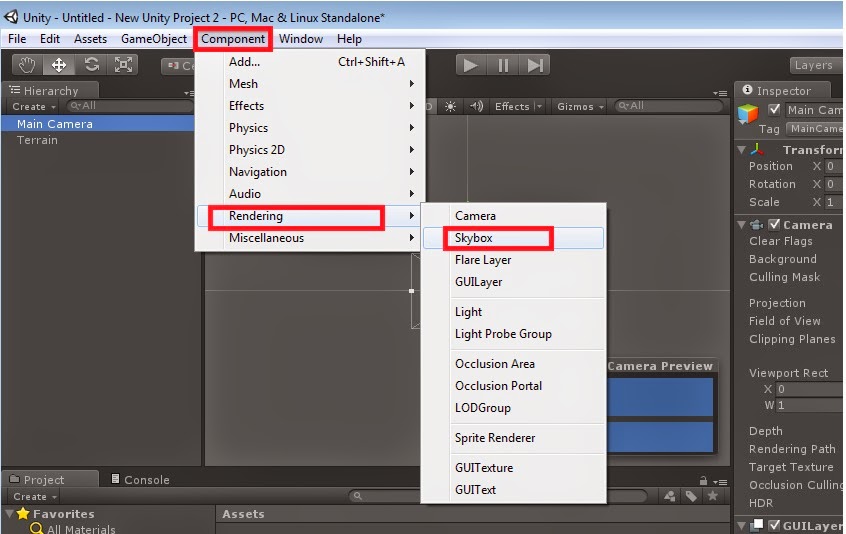This screenshot has width=846, height=534.
Task: Open the Assets menu
Action: 90,39
